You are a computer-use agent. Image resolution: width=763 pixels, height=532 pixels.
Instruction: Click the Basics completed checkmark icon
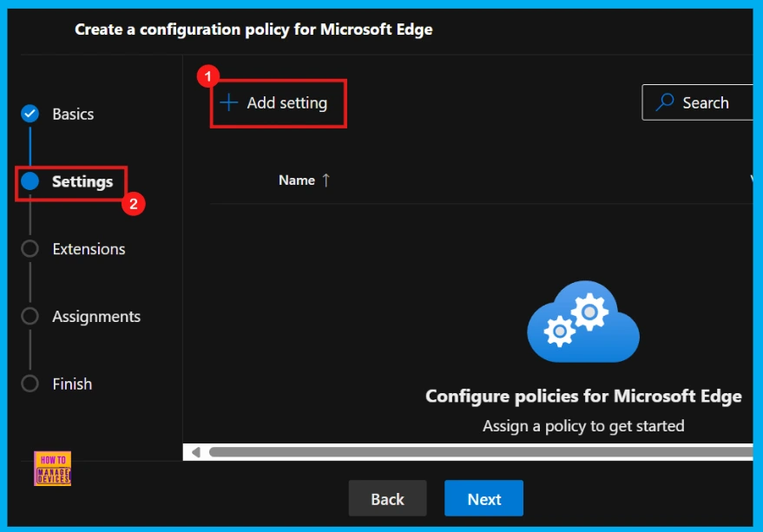(x=30, y=114)
